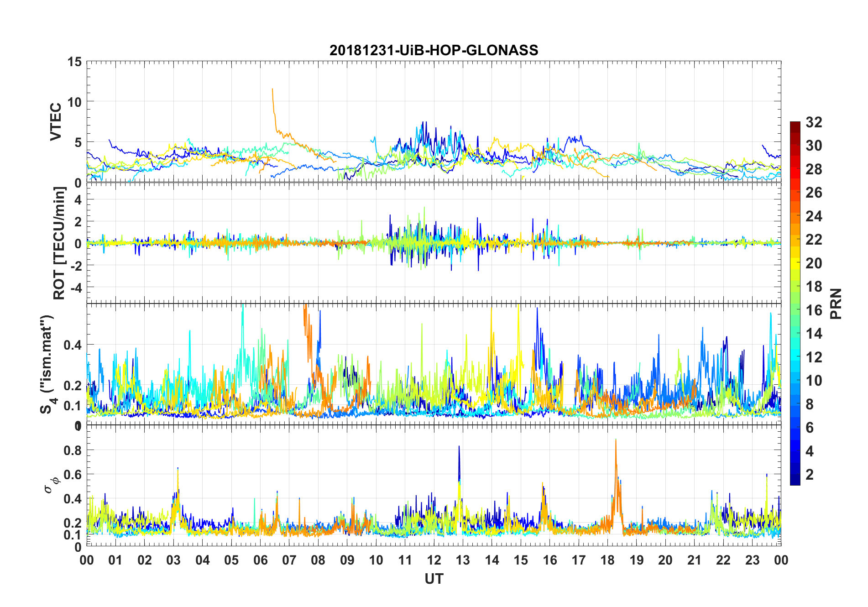Click PRN colorbar tick label 4
The height and width of the screenshot is (607, 868).
click(810, 451)
